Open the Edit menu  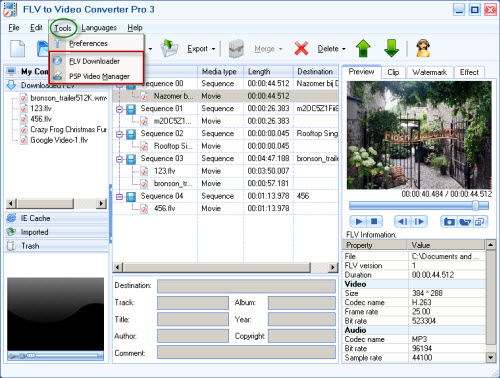(x=36, y=28)
